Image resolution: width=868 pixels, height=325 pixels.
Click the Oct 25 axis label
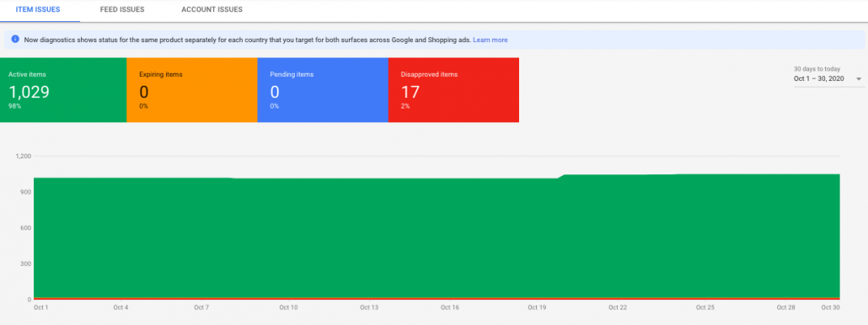(x=705, y=307)
